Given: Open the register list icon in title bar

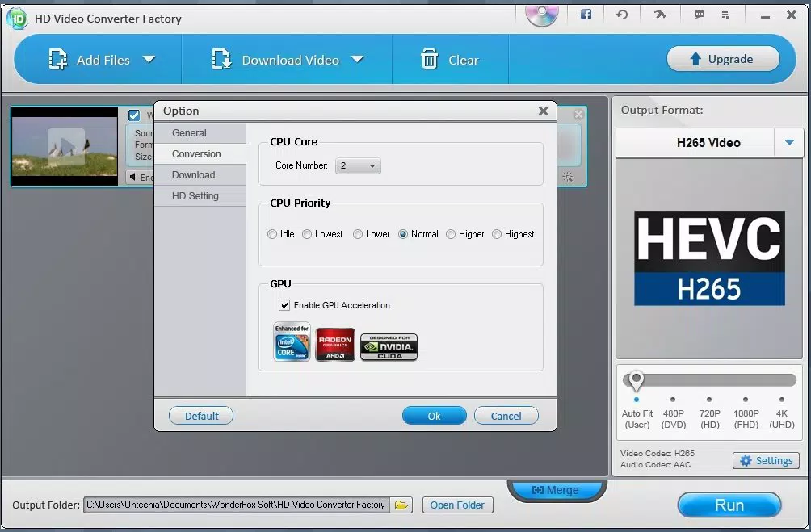Looking at the screenshot, I should (x=725, y=15).
